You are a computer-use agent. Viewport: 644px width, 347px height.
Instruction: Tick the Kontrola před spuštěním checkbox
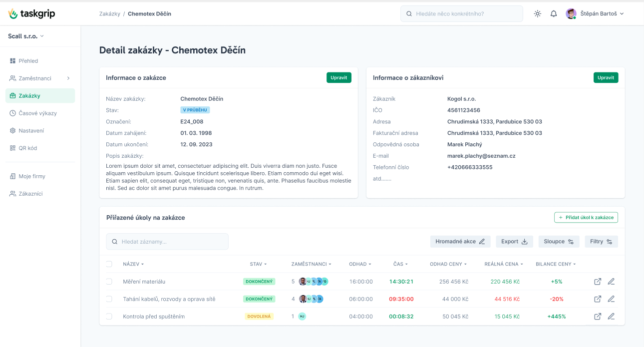pyautogui.click(x=109, y=317)
